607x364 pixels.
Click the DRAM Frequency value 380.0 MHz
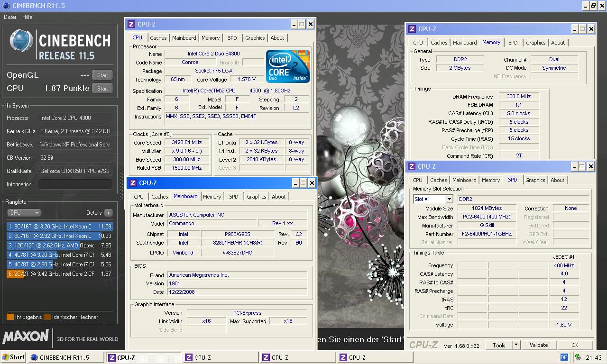click(x=519, y=97)
